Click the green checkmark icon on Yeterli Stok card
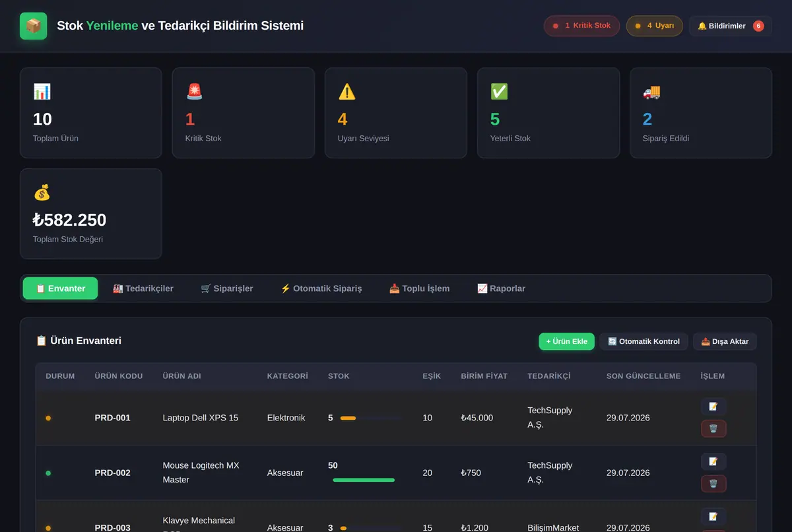 coord(499,92)
